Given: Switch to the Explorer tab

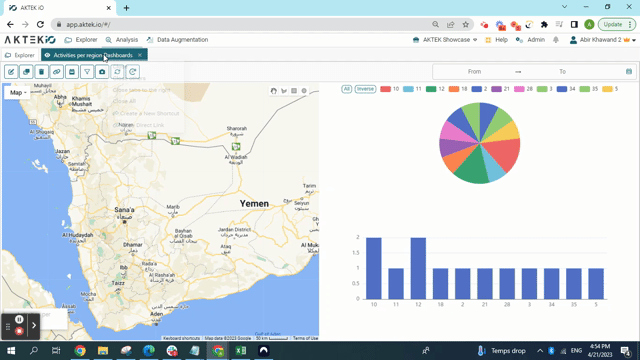Looking at the screenshot, I should point(20,55).
